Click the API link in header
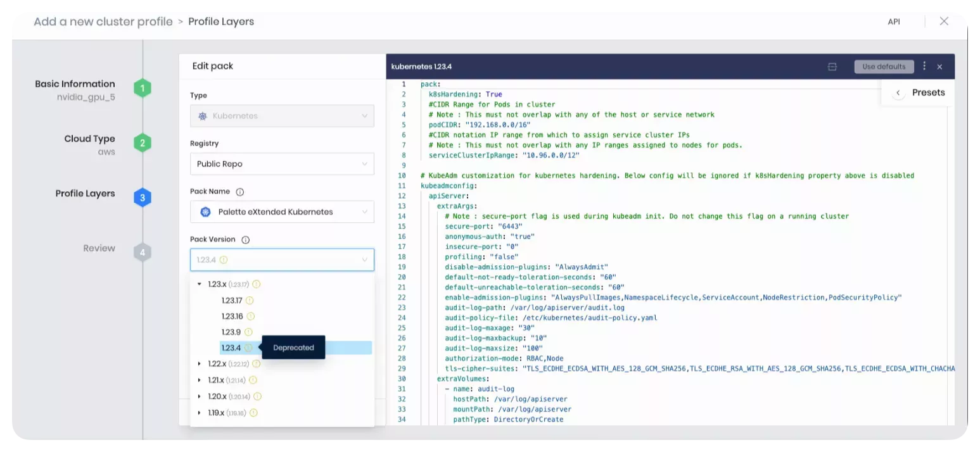 tap(893, 22)
